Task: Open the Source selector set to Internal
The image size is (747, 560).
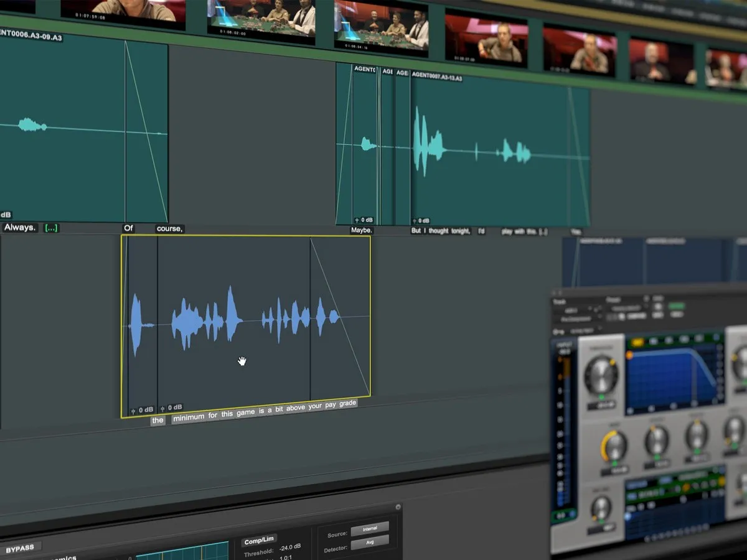Action: click(370, 529)
